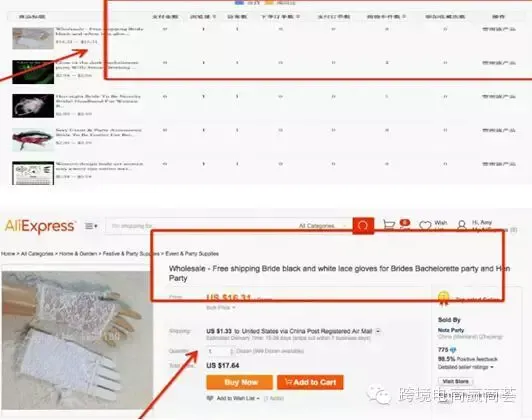The height and width of the screenshot is (420, 532).
Task: Open Festive & Party Supplies breadcrumb link
Action: 131,254
